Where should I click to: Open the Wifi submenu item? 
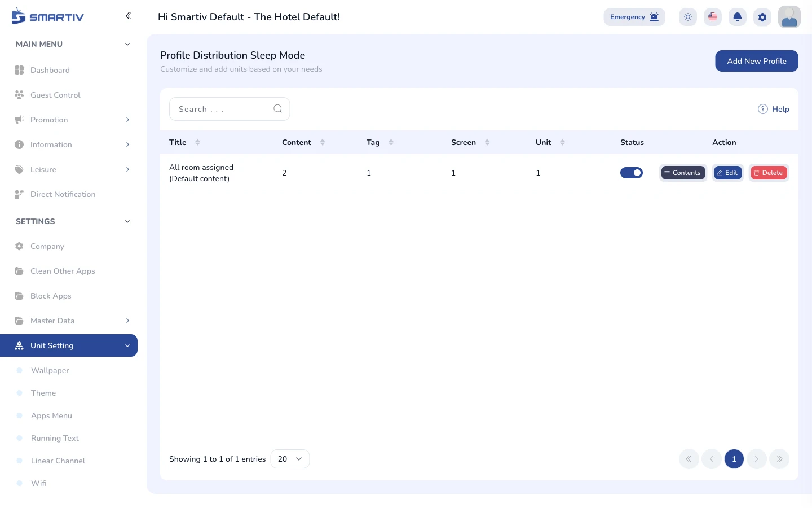point(39,483)
